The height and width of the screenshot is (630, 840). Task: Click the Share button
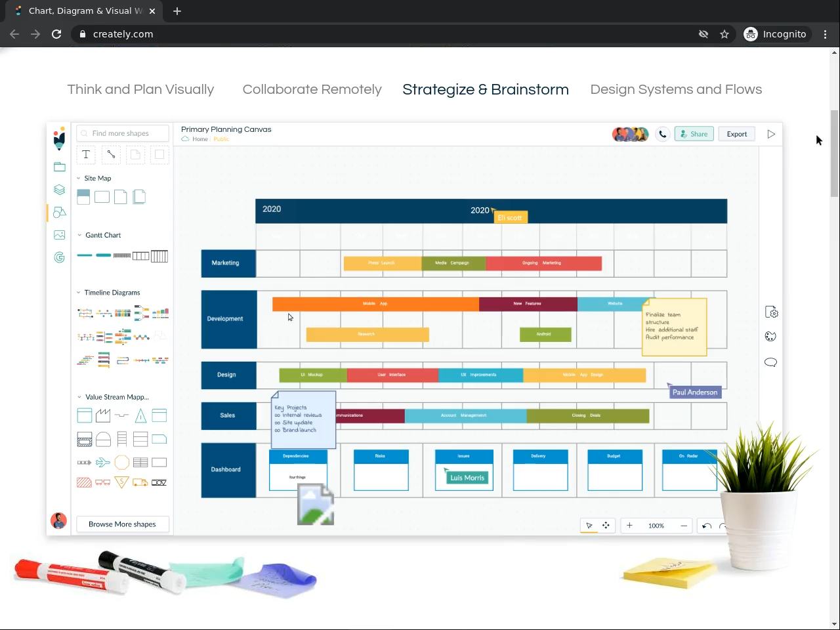click(x=694, y=134)
